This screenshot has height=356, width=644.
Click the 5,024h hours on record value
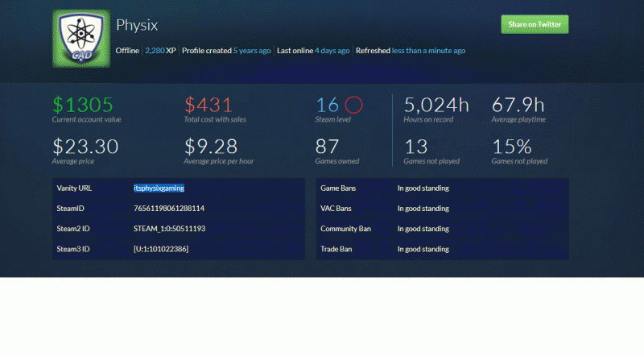pos(436,105)
